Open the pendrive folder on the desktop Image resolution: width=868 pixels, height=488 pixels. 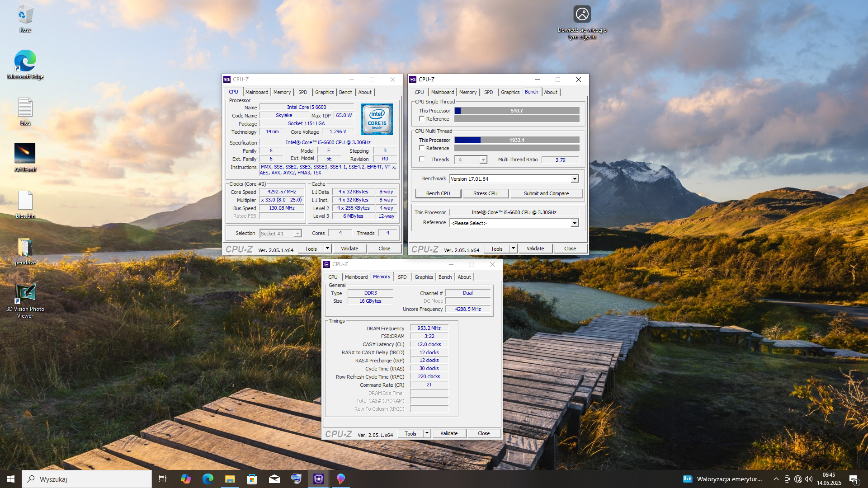pyautogui.click(x=25, y=248)
